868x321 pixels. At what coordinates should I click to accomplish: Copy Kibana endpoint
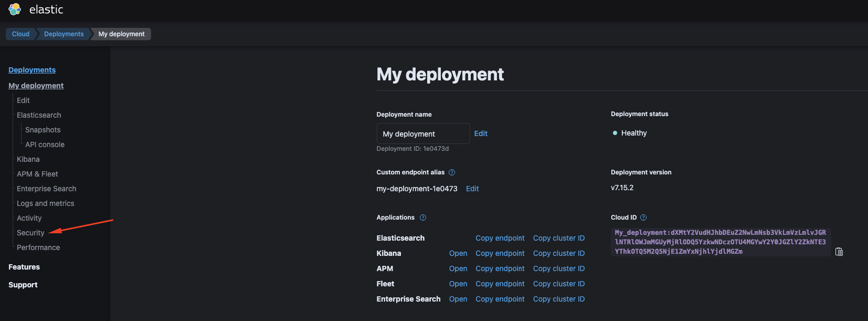(x=500, y=253)
